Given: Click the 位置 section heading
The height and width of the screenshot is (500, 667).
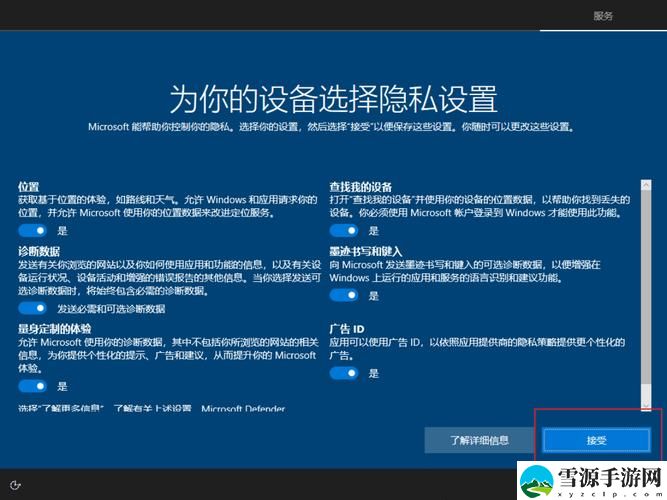Looking at the screenshot, I should pos(29,186).
